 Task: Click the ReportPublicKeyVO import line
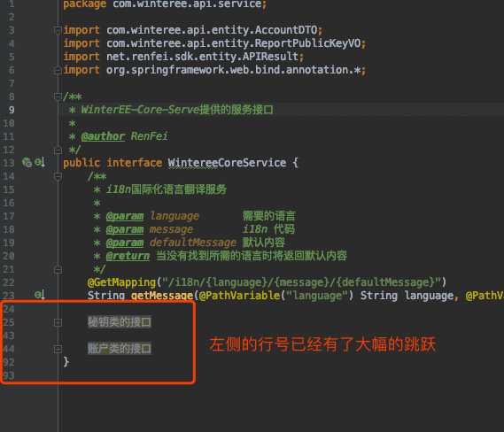pos(214,43)
